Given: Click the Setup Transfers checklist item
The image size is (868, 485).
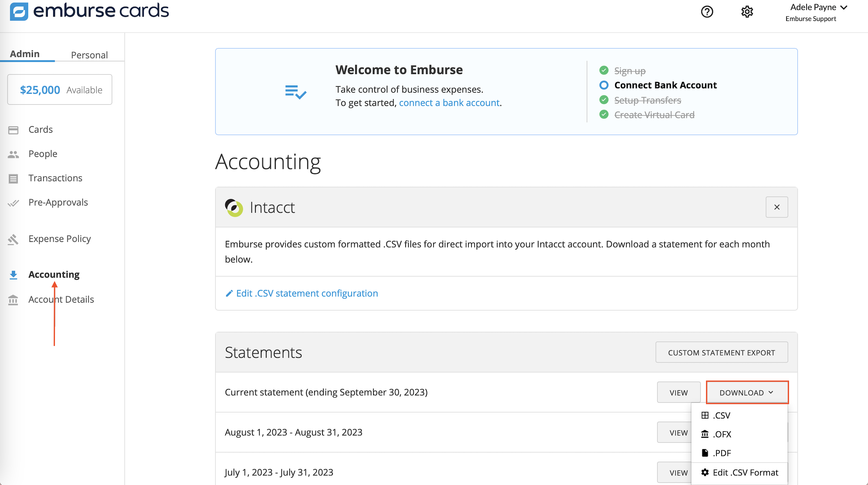Looking at the screenshot, I should click(x=647, y=100).
